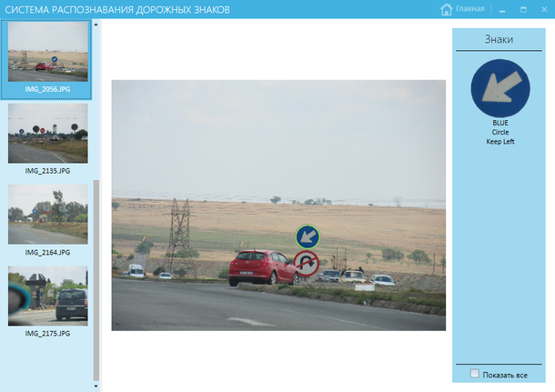Click file name text IMG_2164.JPG
This screenshot has height=392, width=555.
pyautogui.click(x=47, y=252)
